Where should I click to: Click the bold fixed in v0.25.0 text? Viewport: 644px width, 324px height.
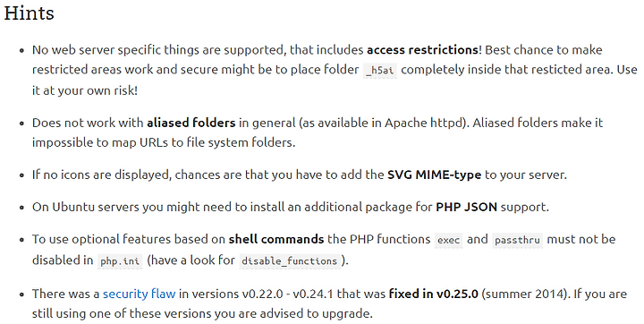(x=433, y=294)
